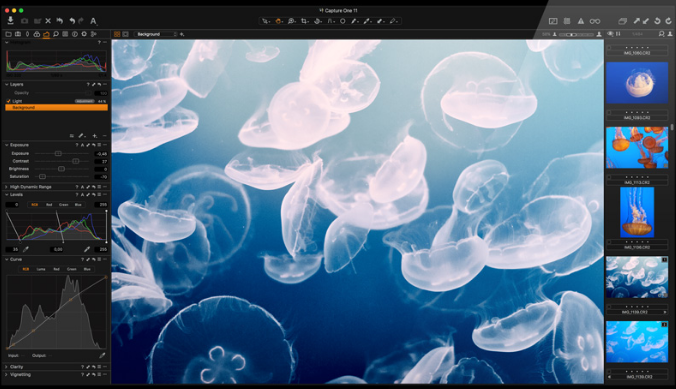Open the Details magnifier tool tab
The width and height of the screenshot is (676, 389).
point(56,34)
